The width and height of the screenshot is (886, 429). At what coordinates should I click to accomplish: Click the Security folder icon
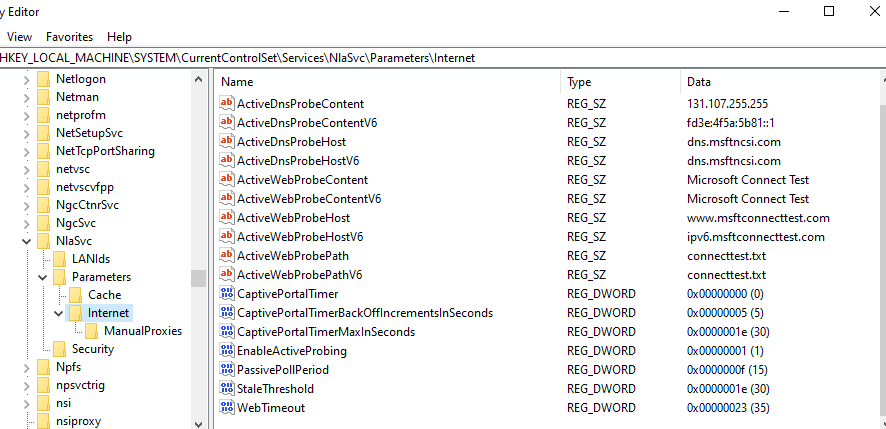tap(59, 349)
